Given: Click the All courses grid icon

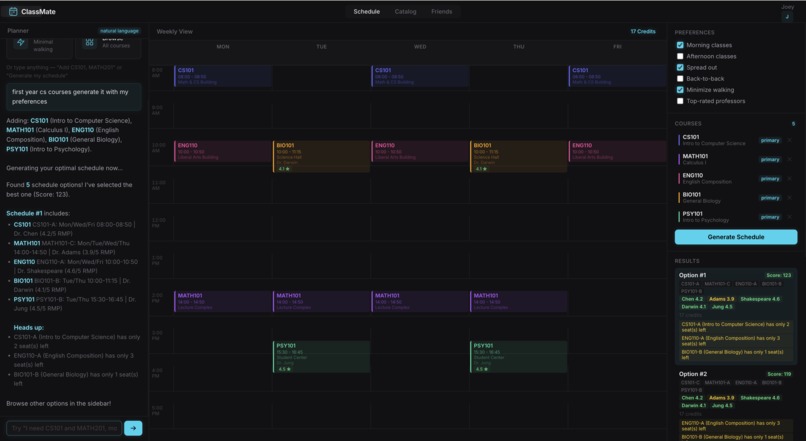Looking at the screenshot, I should 89,42.
